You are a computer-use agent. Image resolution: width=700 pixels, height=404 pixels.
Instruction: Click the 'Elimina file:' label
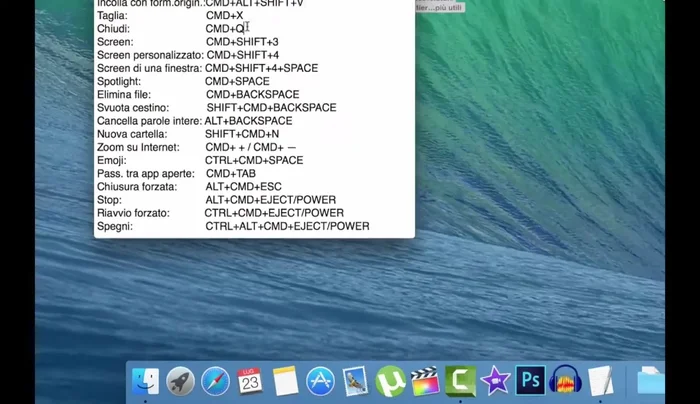point(124,95)
